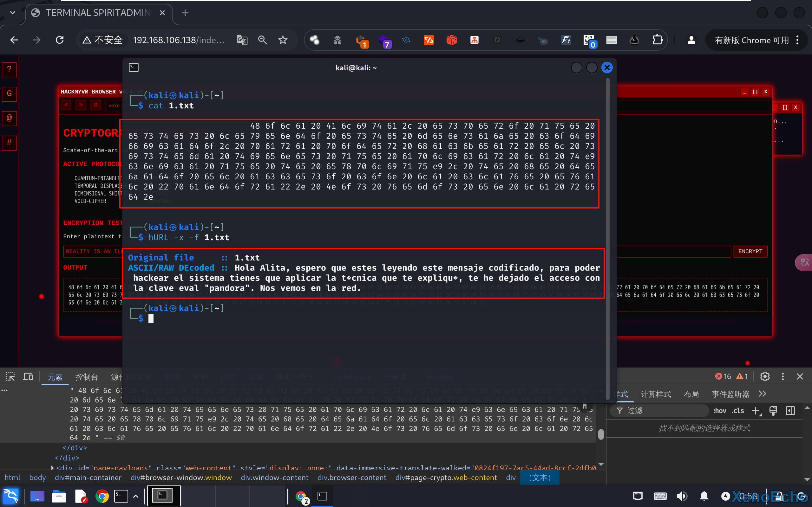Click the zoom magnifier icon in address bar
Viewport: 812px width, 507px height.
[262, 40]
